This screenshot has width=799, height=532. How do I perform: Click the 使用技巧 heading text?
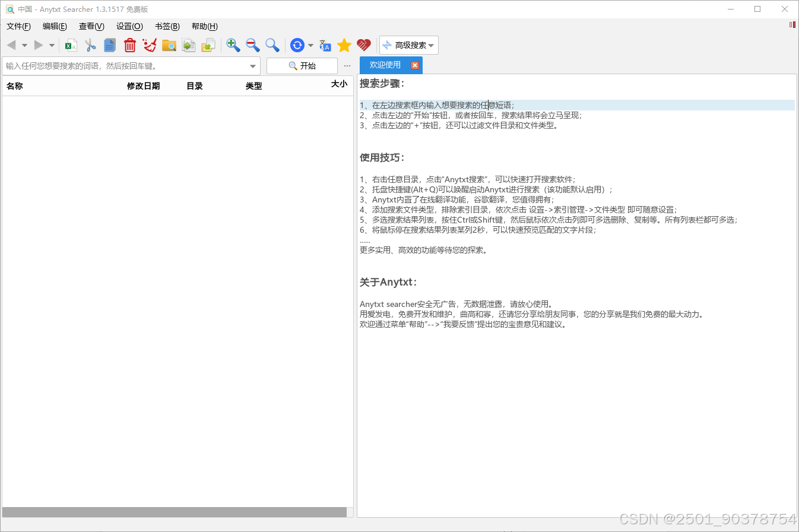pos(382,157)
